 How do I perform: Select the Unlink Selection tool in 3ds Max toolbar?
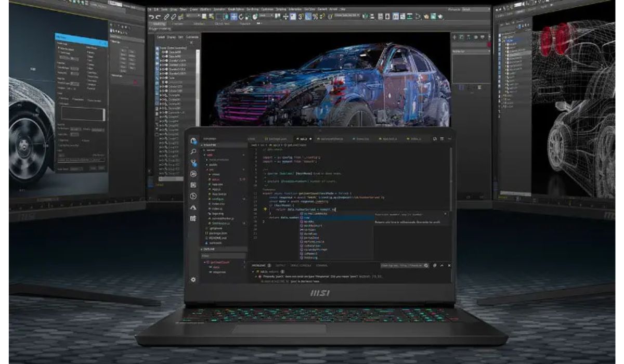click(x=174, y=17)
